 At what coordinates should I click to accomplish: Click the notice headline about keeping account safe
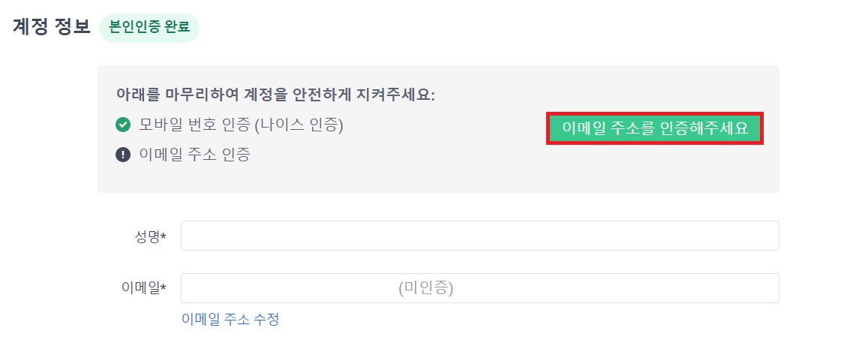point(275,95)
